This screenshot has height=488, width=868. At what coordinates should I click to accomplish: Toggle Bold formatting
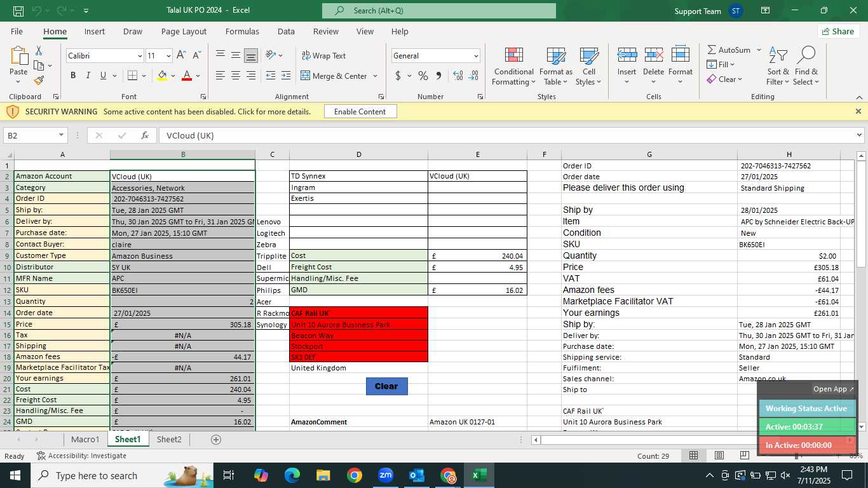coord(73,76)
